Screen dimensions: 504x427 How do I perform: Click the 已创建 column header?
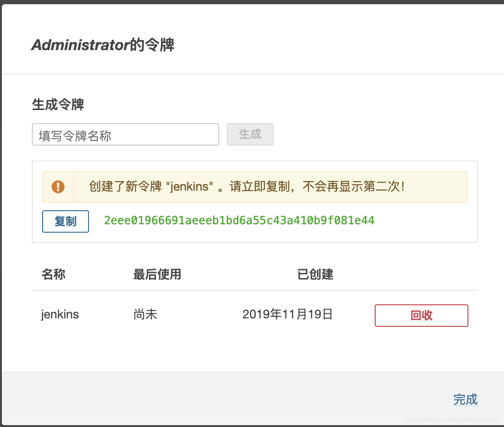315,274
